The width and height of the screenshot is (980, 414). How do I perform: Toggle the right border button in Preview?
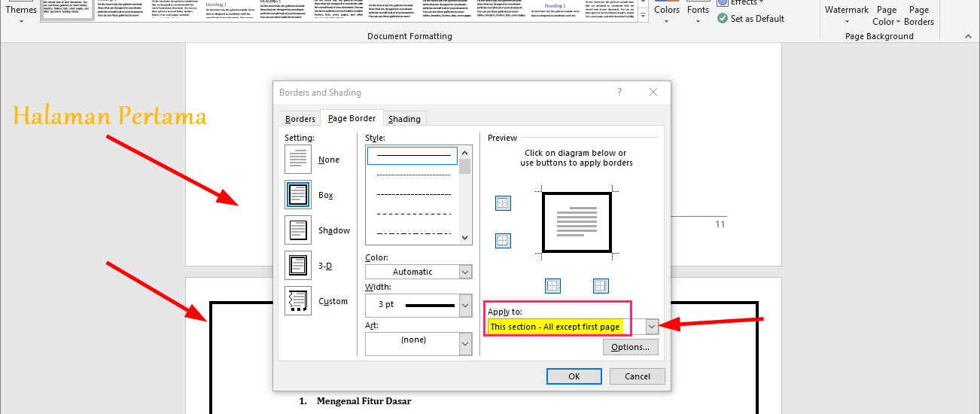pyautogui.click(x=601, y=286)
